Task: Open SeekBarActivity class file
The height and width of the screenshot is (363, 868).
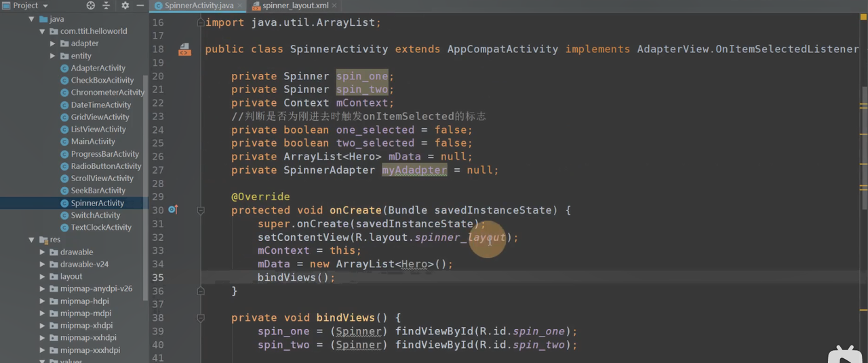Action: [x=98, y=191]
